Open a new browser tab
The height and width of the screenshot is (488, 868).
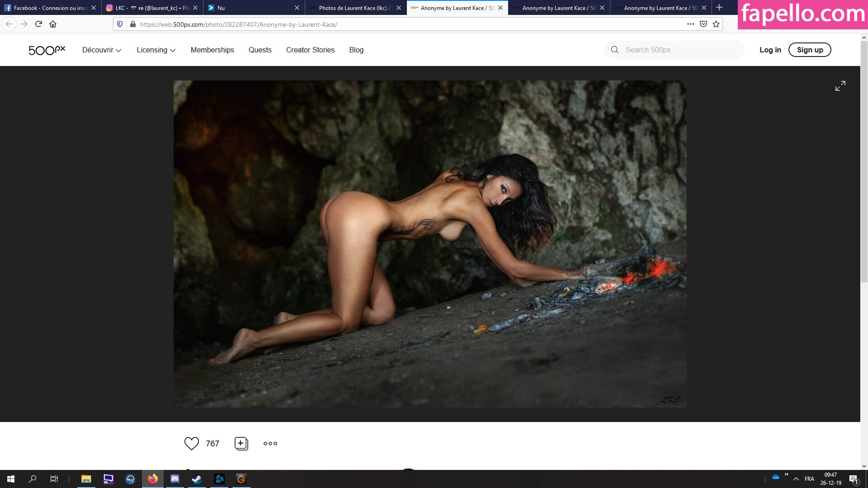click(x=719, y=8)
